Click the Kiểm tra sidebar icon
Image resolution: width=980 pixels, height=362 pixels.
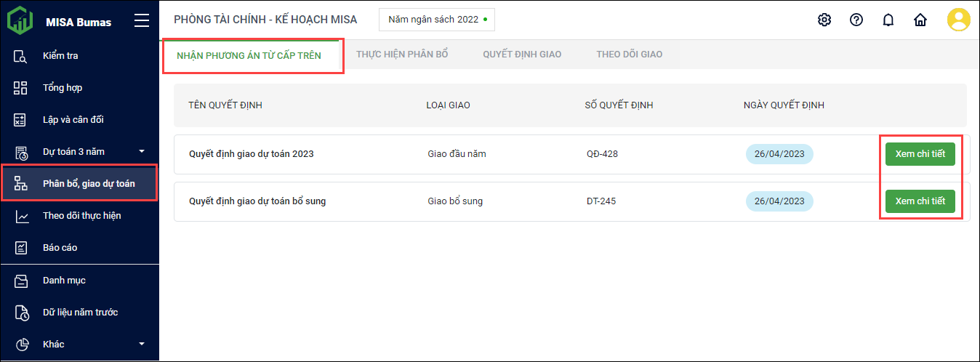pos(21,56)
